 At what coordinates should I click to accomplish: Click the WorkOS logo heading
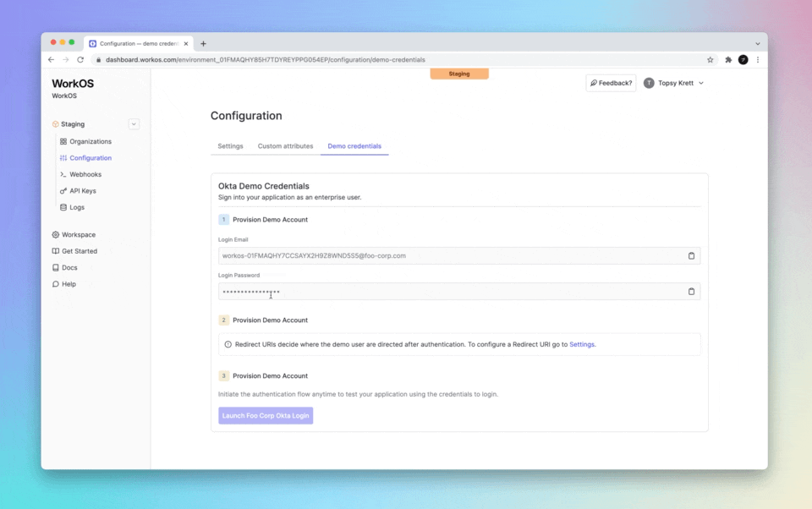(73, 84)
